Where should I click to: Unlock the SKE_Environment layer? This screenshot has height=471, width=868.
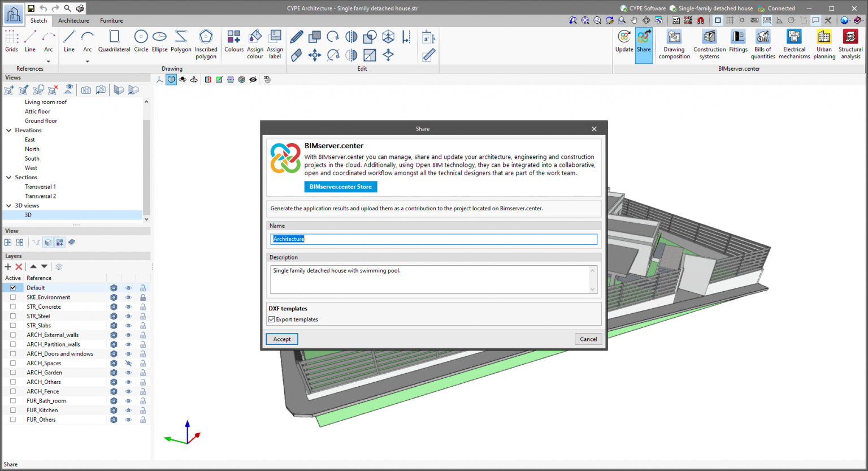coord(143,297)
